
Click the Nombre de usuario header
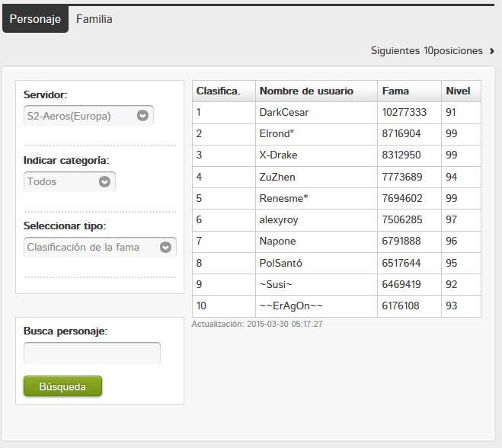[306, 91]
